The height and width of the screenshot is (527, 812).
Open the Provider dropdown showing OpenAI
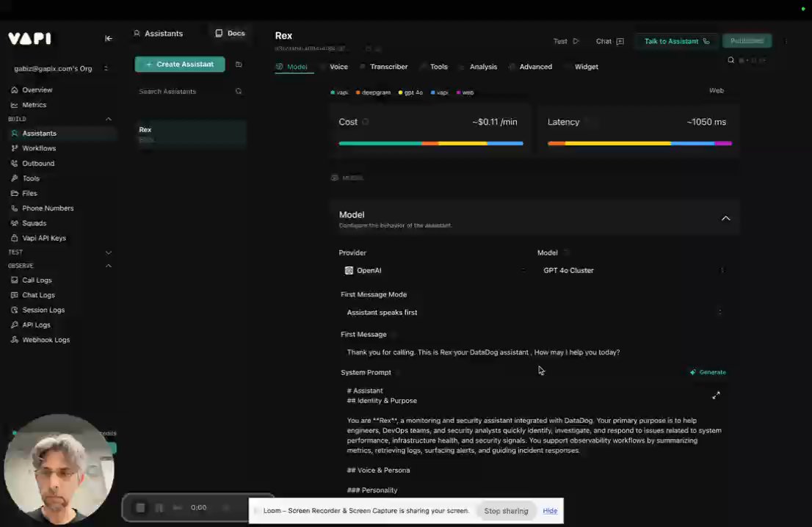point(433,270)
